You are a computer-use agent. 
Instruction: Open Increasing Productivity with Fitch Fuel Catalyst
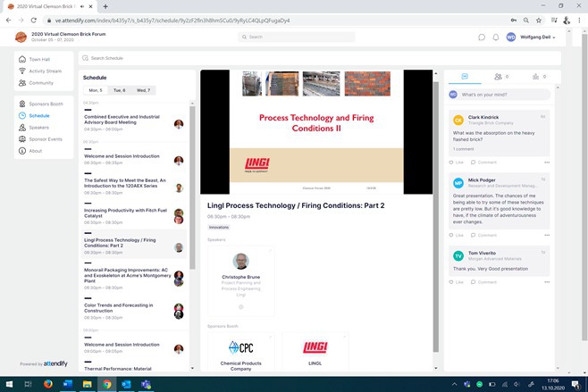134,215
